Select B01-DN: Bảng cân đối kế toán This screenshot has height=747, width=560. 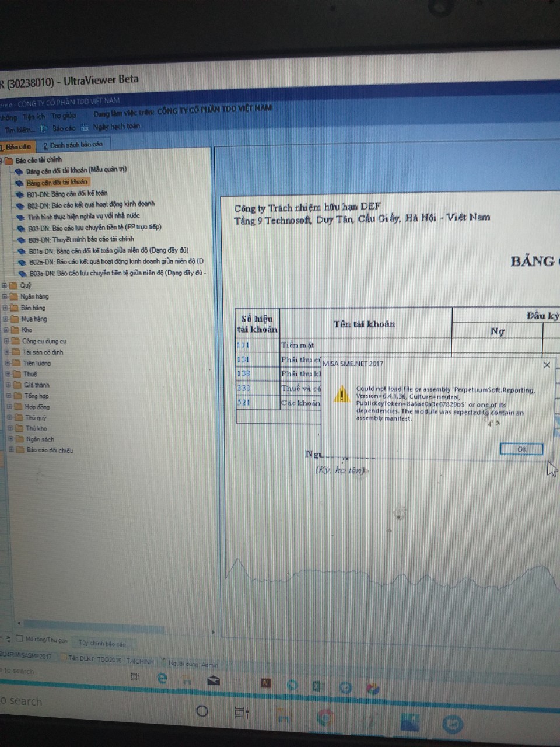67,193
